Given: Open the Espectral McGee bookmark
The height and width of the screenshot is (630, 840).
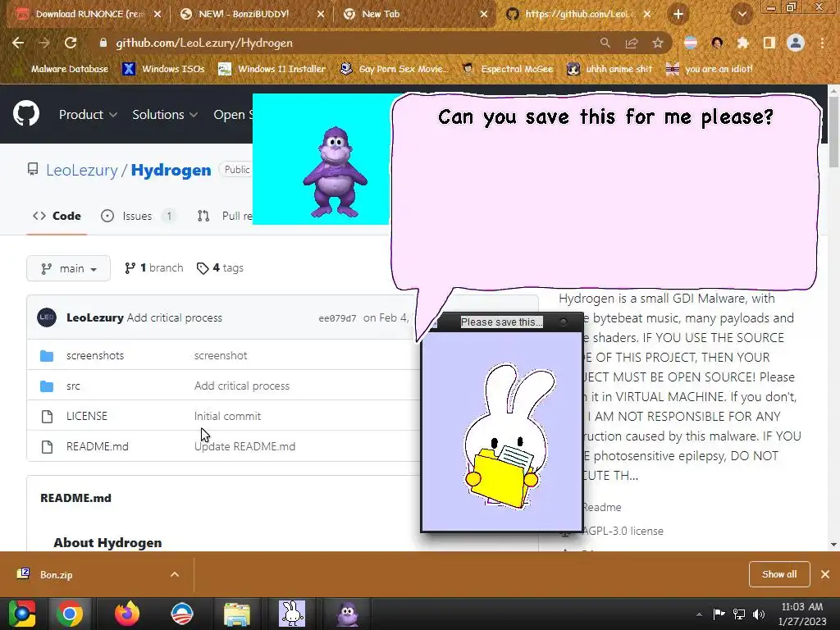Looking at the screenshot, I should [x=507, y=69].
